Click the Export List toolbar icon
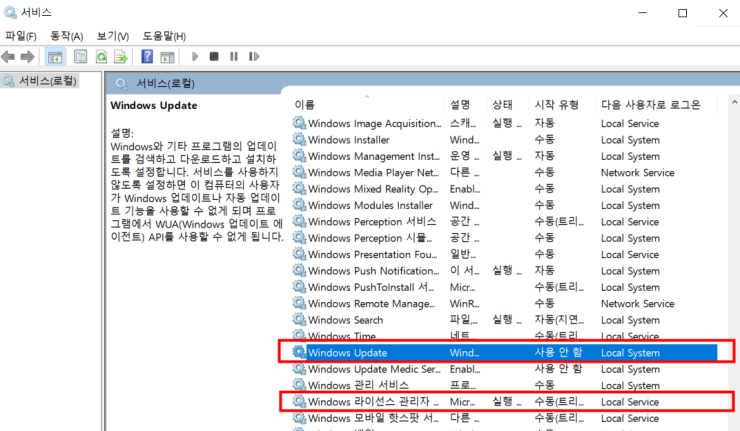740x431 pixels. (121, 57)
